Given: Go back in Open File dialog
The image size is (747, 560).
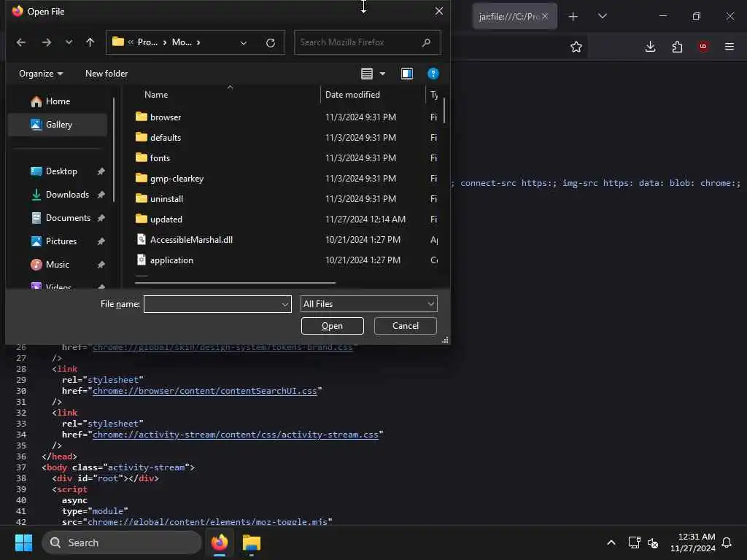Looking at the screenshot, I should tap(21, 42).
